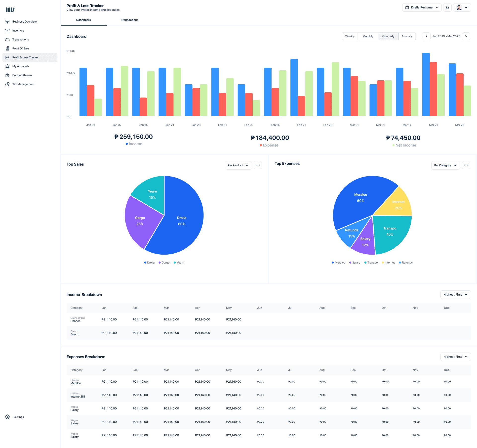Click Tax Management pie icon
The image size is (477, 448).
click(7, 84)
